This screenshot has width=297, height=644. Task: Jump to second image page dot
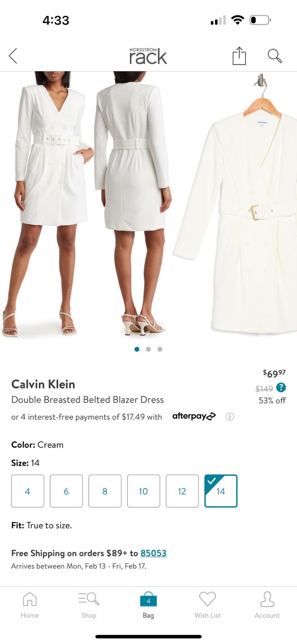(x=148, y=349)
